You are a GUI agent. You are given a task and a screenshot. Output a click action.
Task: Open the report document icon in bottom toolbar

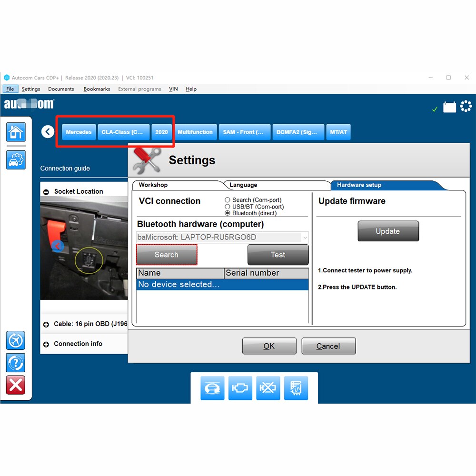pyautogui.click(x=296, y=388)
